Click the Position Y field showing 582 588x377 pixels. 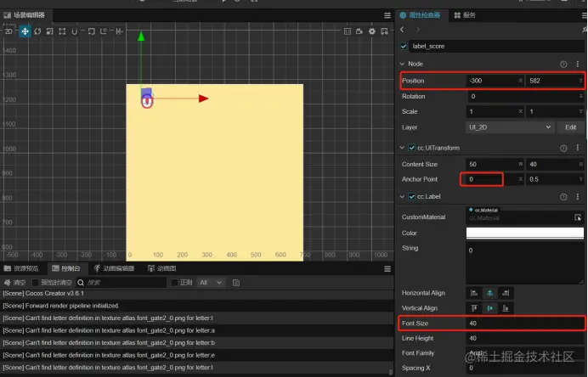[x=555, y=81]
